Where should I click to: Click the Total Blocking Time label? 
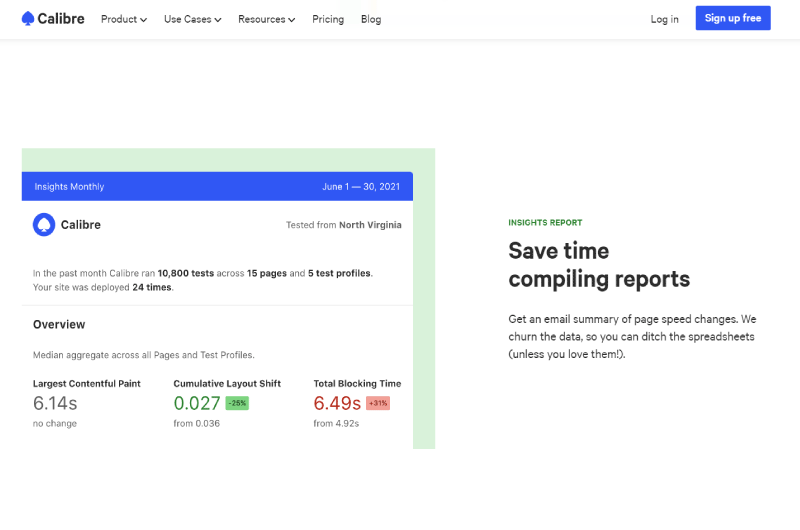point(357,384)
